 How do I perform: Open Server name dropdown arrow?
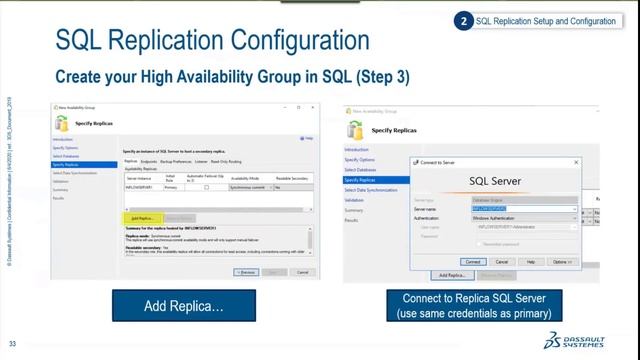[x=575, y=209]
